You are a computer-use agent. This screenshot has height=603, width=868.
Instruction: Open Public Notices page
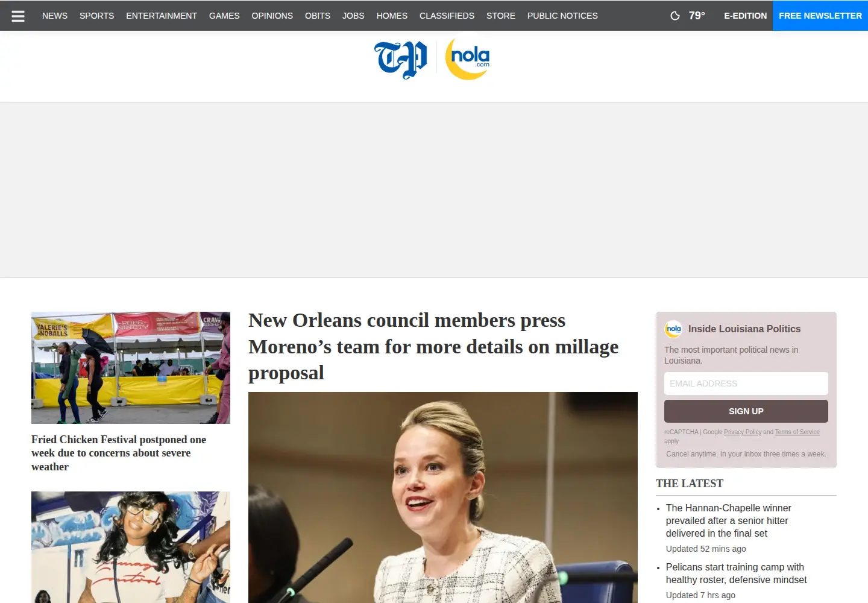pos(562,16)
